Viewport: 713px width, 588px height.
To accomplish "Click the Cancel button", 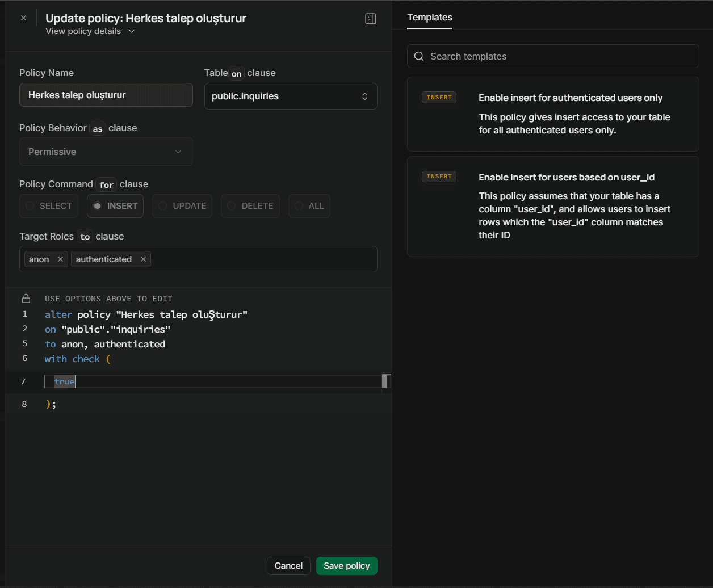I will (288, 566).
